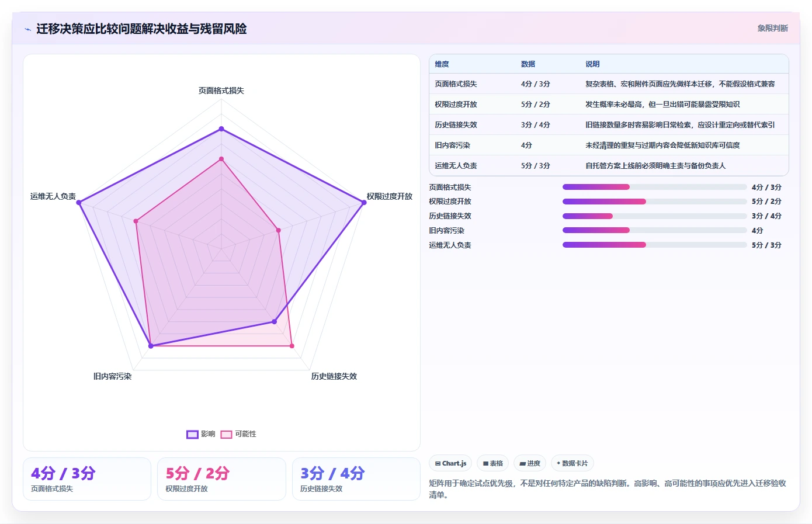The image size is (812, 524).
Task: Open the 3分 / 4分 历史链接失效 data card
Action: [x=356, y=479]
